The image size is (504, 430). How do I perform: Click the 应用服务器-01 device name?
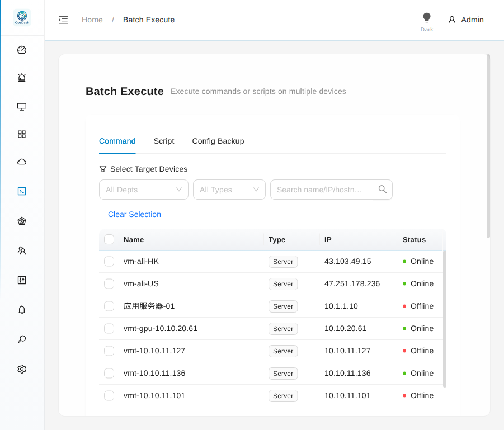[x=149, y=306]
